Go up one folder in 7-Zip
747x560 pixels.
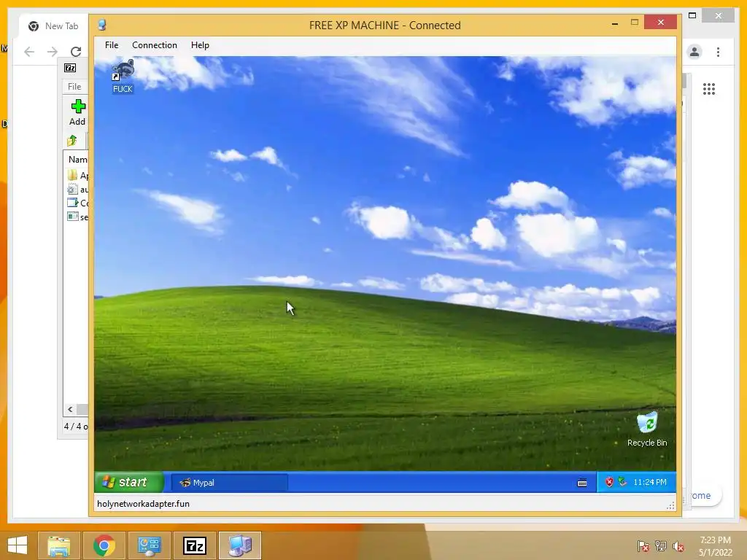(72, 141)
